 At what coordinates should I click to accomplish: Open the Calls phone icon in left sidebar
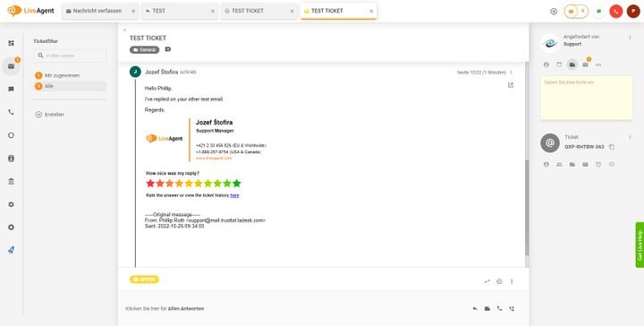(x=11, y=112)
